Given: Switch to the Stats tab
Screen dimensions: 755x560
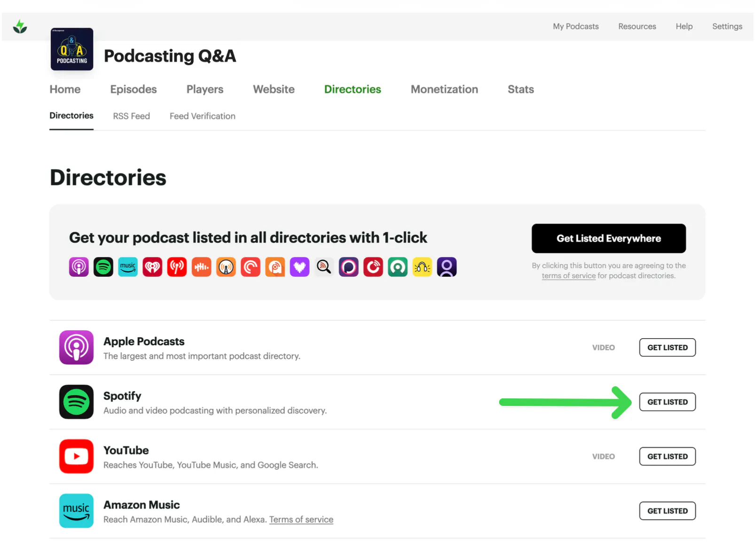Looking at the screenshot, I should 521,89.
